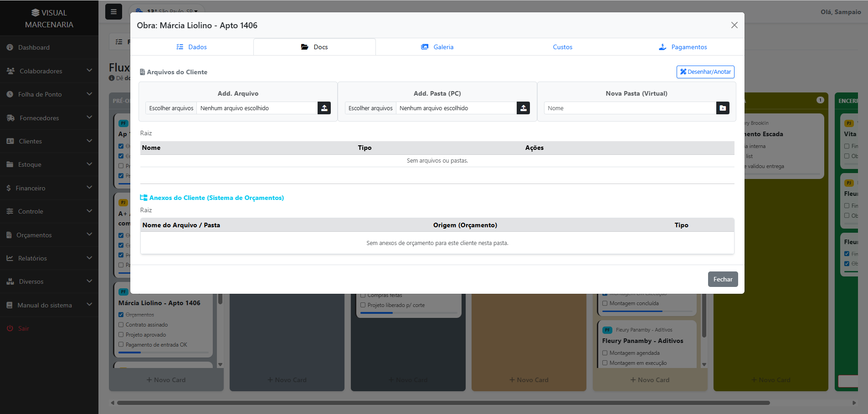Check Contrato assinado on Márcia Liolino card
The height and width of the screenshot is (414, 868).
point(121,325)
